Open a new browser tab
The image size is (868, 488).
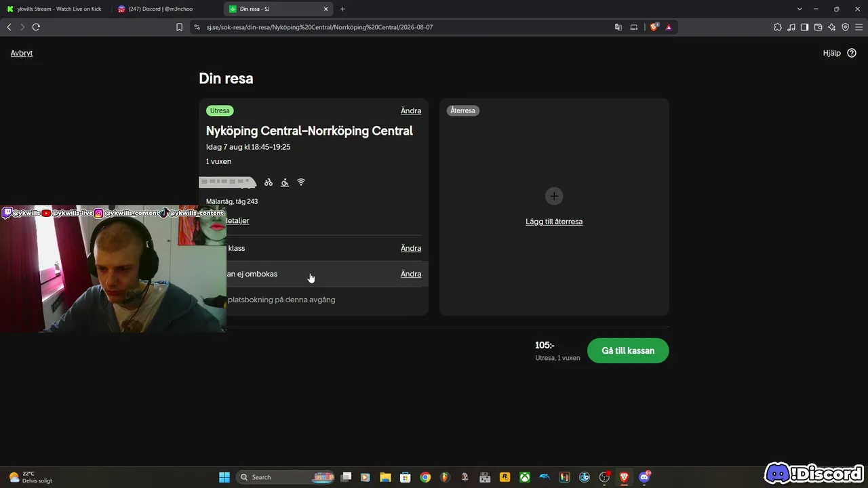(342, 9)
